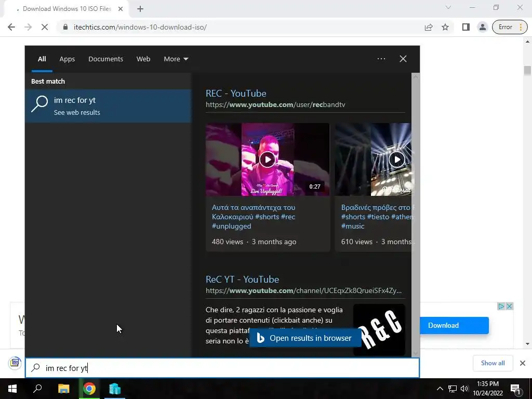532x399 pixels.
Task: Bookmark this page with the star icon
Action: click(x=445, y=27)
